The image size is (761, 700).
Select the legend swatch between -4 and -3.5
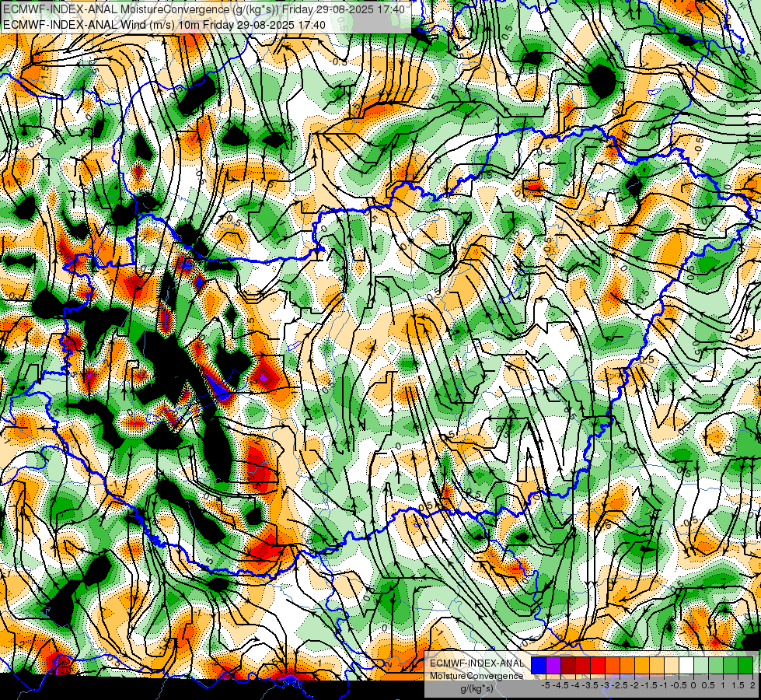click(583, 666)
